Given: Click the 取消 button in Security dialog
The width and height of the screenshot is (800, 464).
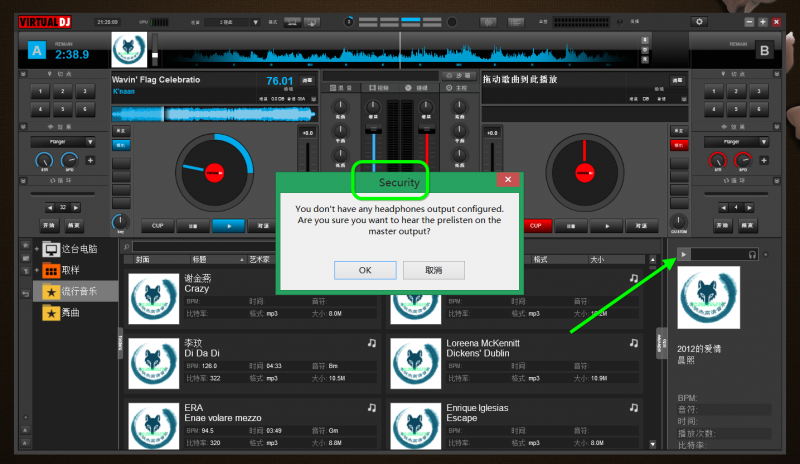Looking at the screenshot, I should [x=434, y=270].
